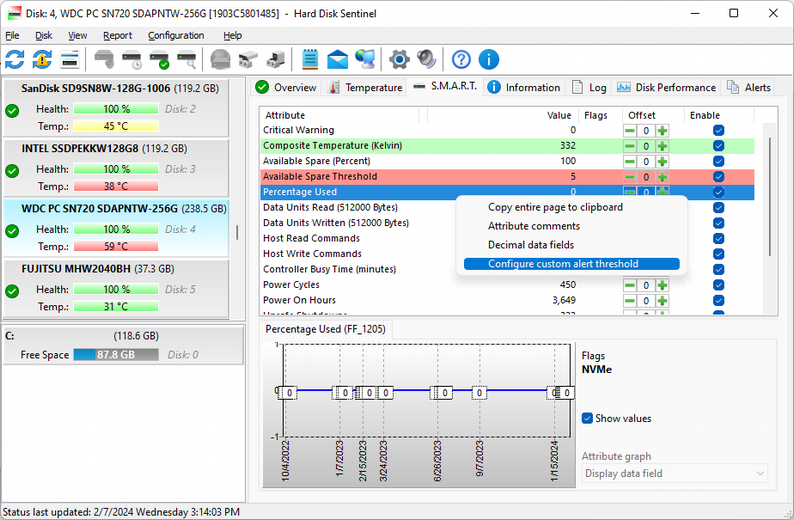Click the question mark help icon

tap(461, 59)
